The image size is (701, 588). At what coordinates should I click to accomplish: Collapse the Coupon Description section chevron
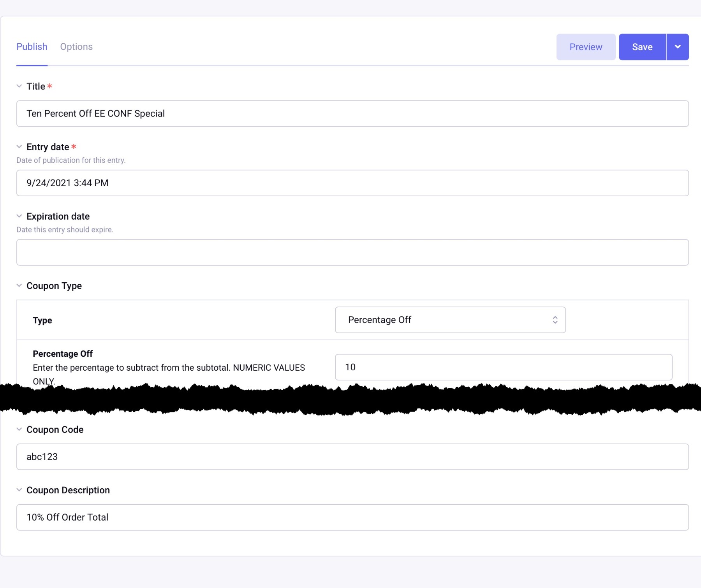pos(19,490)
